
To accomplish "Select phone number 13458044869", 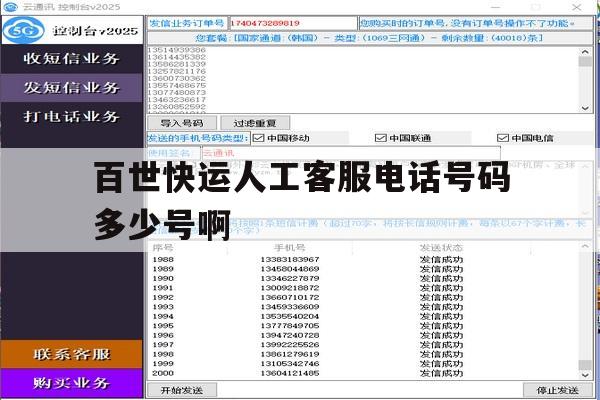I will pyautogui.click(x=290, y=269).
